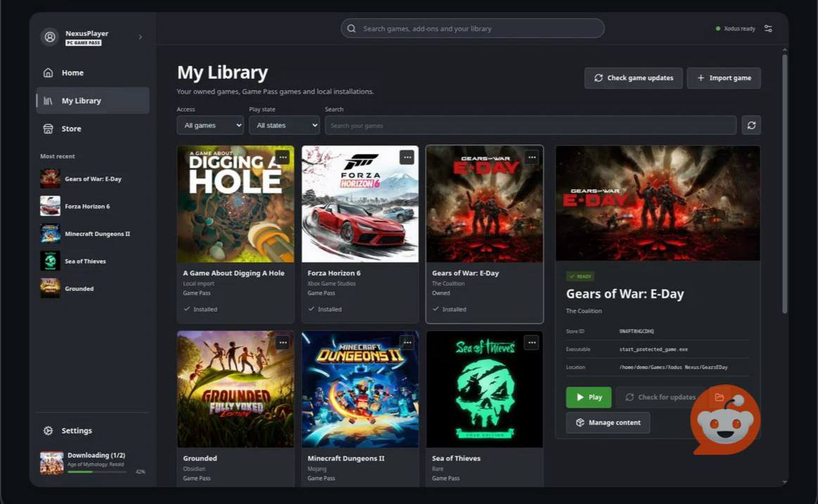
Task: Select the Forza Horizon 6 cover art
Action: pos(360,205)
